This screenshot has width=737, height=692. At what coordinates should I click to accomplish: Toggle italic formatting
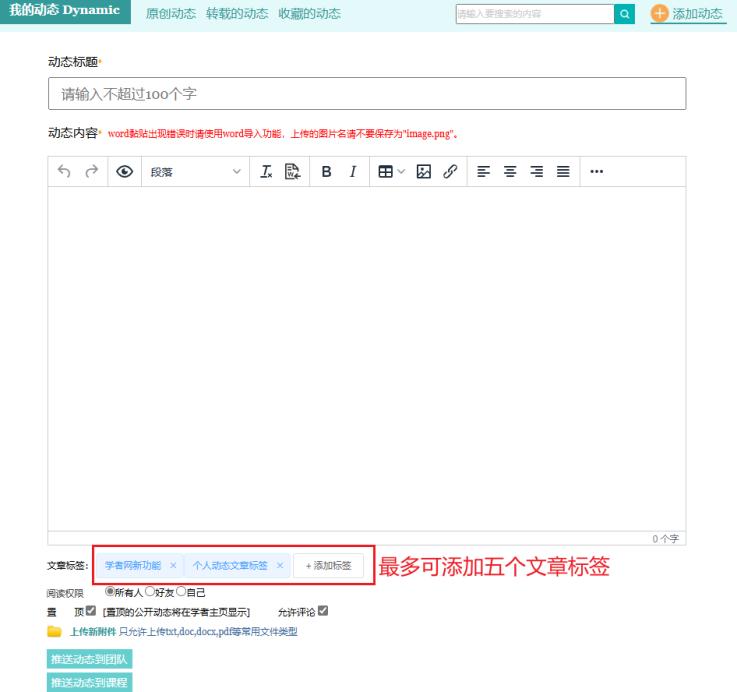[x=352, y=172]
